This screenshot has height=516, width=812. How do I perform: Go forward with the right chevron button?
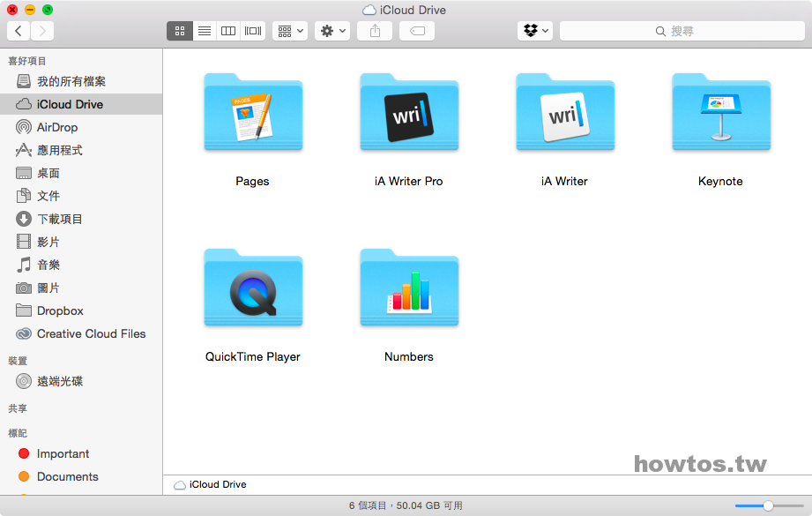[x=42, y=31]
